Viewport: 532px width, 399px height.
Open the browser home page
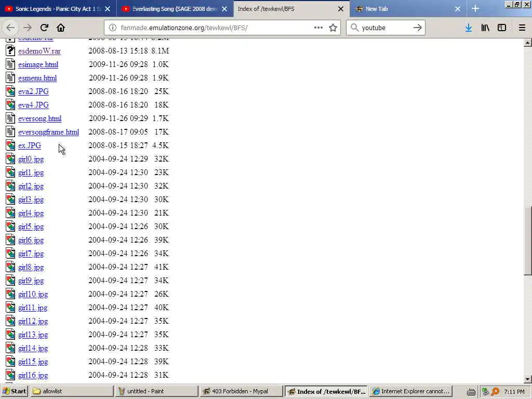point(61,28)
